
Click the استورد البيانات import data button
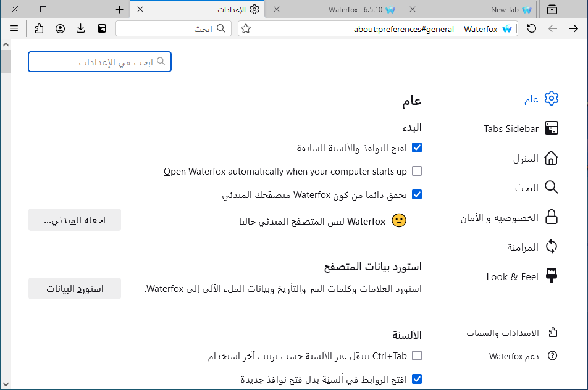pyautogui.click(x=75, y=288)
